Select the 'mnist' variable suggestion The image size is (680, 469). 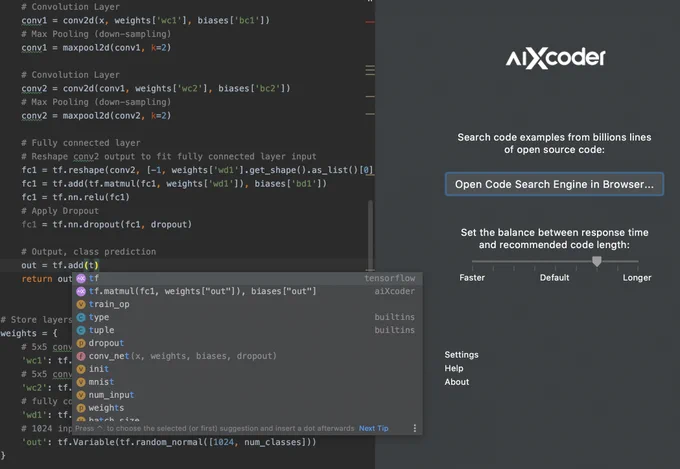click(247, 382)
